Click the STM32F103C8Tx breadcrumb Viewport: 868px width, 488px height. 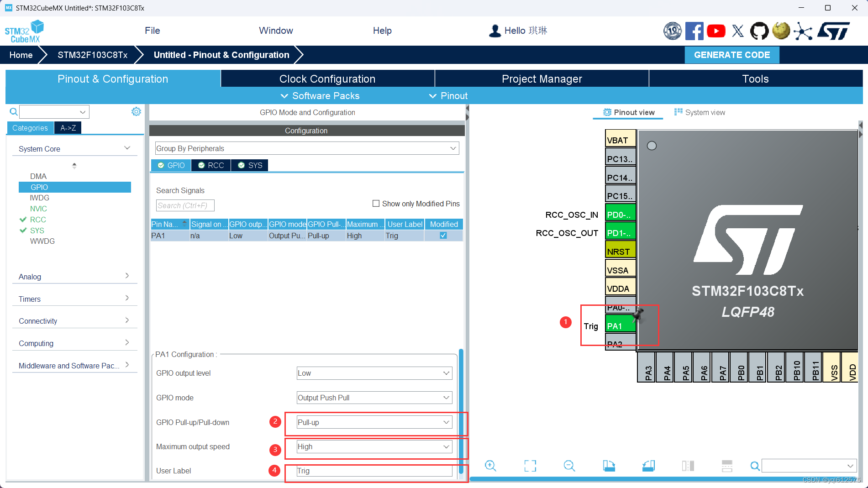click(93, 55)
